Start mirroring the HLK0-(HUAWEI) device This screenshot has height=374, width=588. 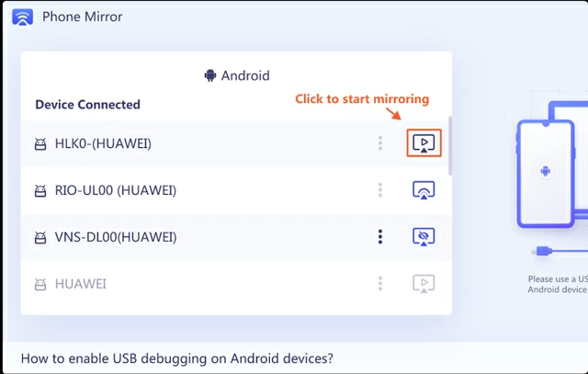(424, 143)
